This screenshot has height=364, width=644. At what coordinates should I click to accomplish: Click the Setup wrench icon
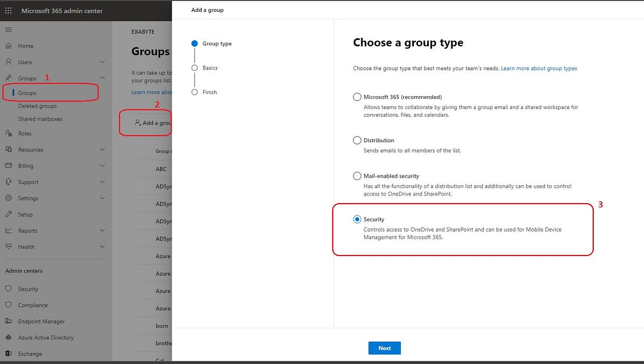[x=8, y=214]
